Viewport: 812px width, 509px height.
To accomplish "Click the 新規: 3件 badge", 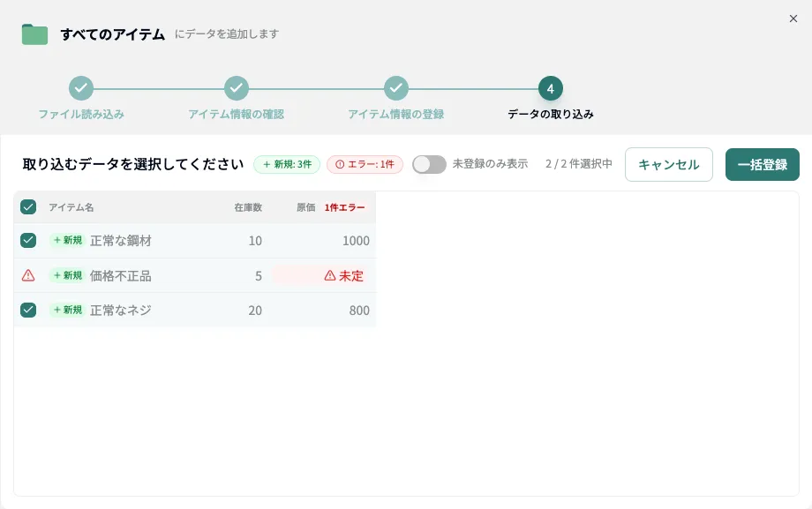I will (287, 164).
